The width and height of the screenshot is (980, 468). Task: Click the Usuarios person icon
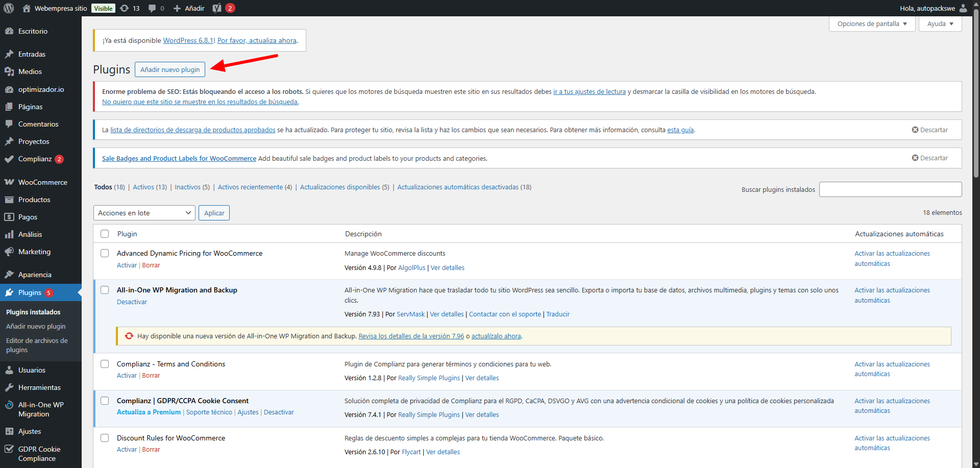tap(9, 370)
